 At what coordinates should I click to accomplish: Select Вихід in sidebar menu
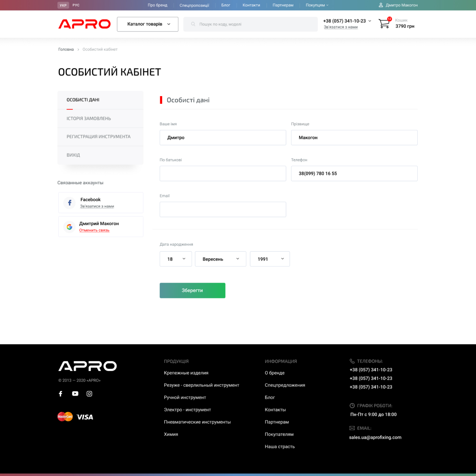[73, 155]
